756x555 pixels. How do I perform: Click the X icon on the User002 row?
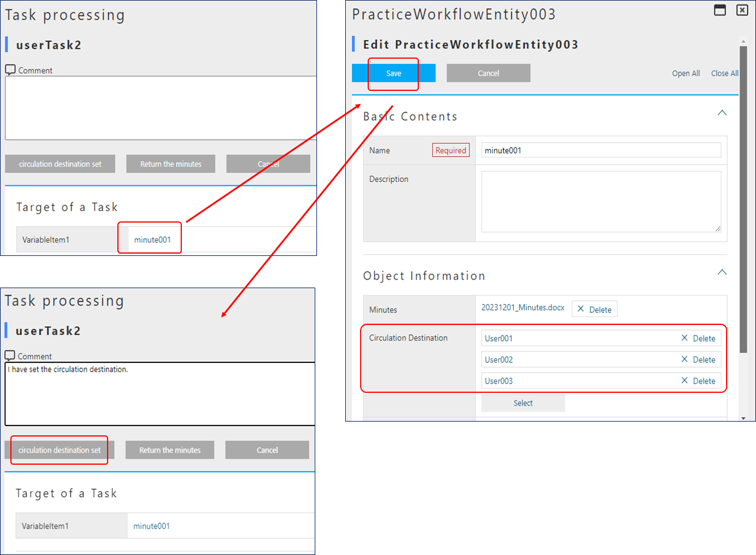coord(685,359)
